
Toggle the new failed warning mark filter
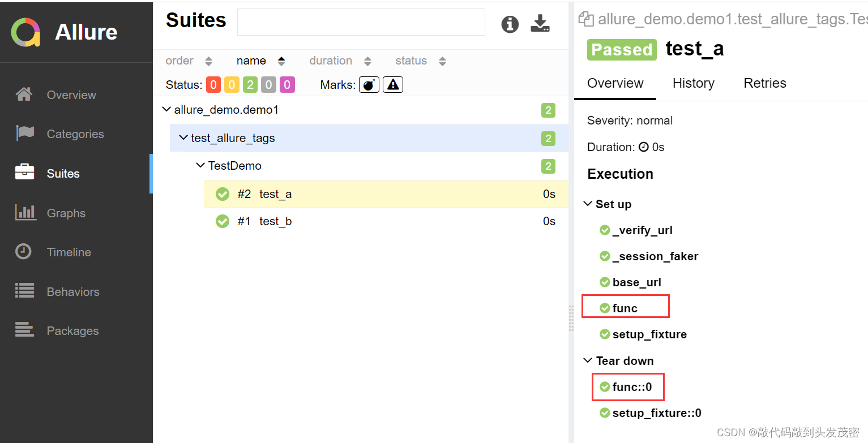pyautogui.click(x=393, y=85)
